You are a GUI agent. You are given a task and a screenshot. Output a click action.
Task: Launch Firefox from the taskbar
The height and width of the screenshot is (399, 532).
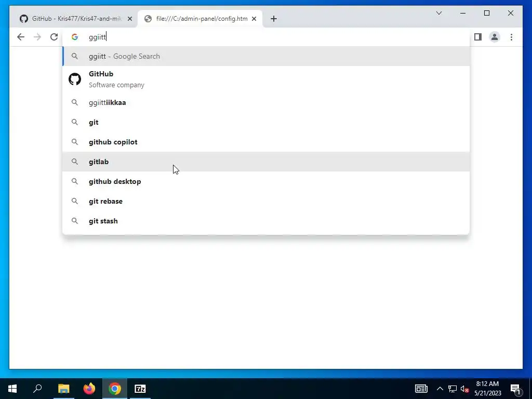coord(89,389)
